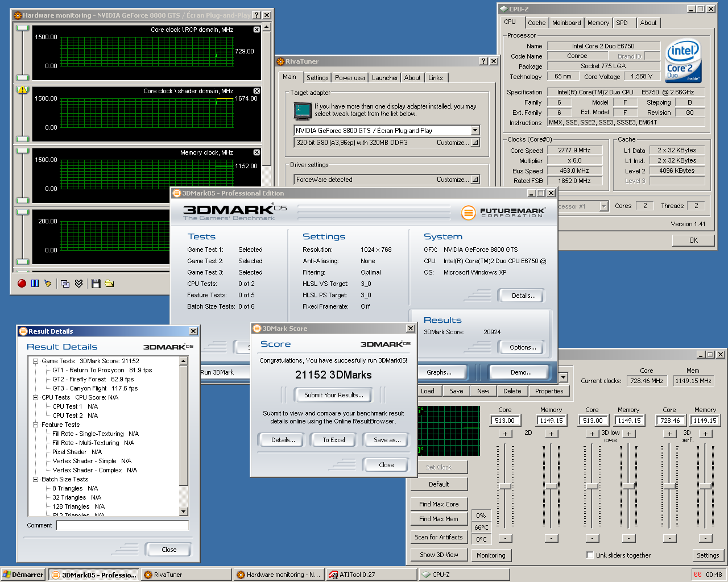Click Hardware monitoring help question mark button

pyautogui.click(x=257, y=15)
